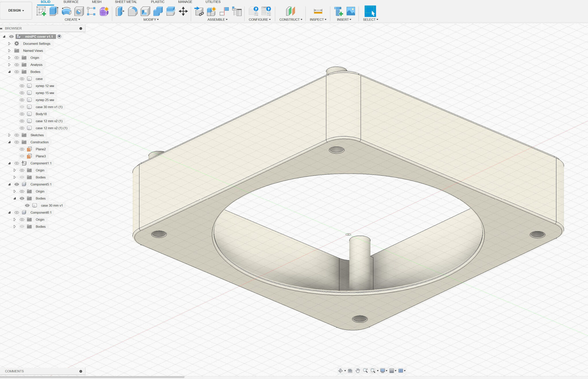Hide the 'case 30 mm v1' body in Component5
588x379 pixels.
27,205
